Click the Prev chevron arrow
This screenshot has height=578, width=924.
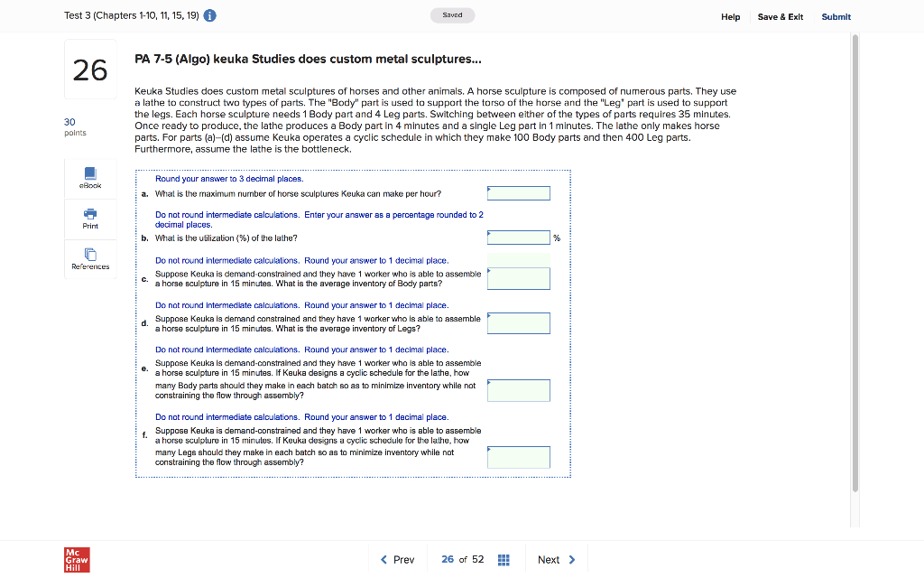[x=383, y=560]
